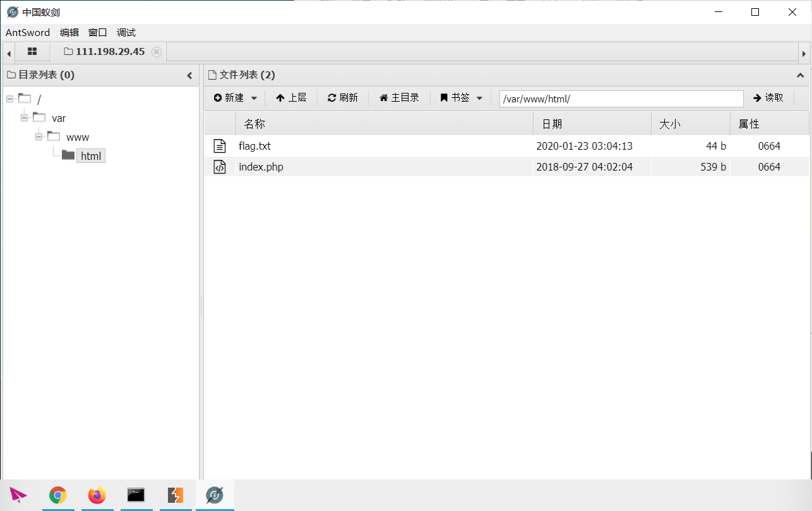Maximize the AntSword window
This screenshot has width=812, height=511.
[755, 12]
